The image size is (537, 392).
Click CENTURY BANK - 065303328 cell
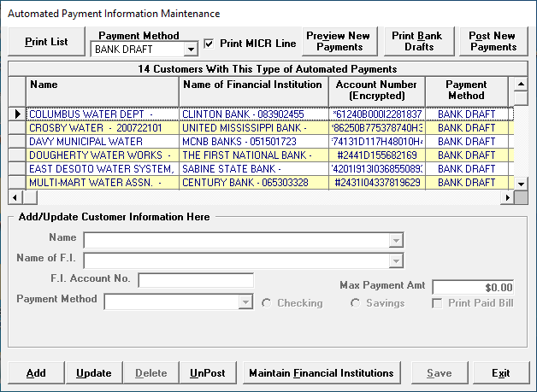tap(254, 183)
